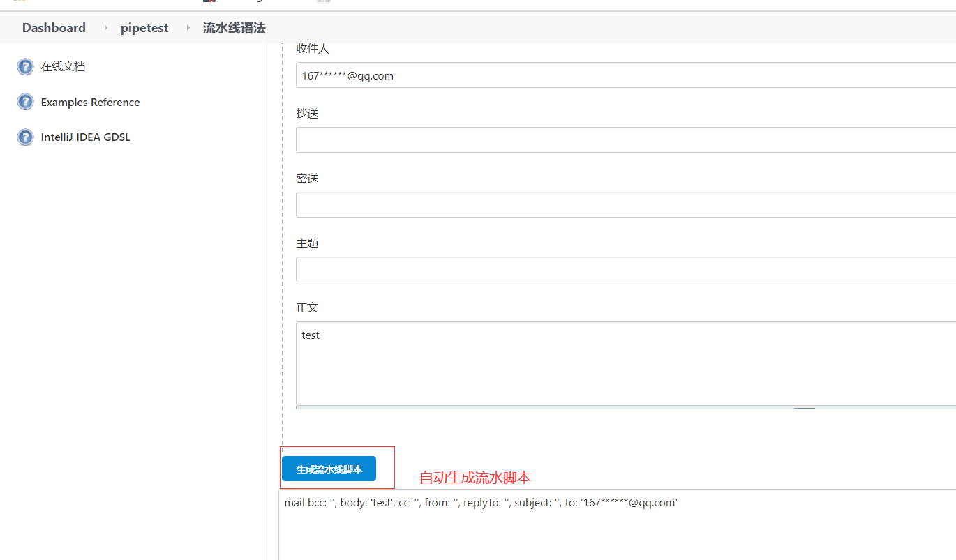
Task: Open the Examples Reference link
Action: (90, 102)
